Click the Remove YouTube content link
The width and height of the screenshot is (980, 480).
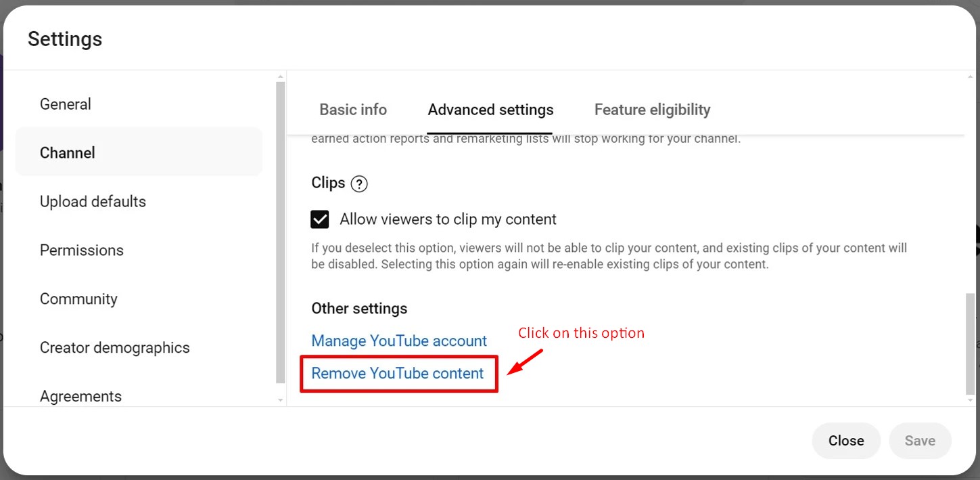pos(398,373)
